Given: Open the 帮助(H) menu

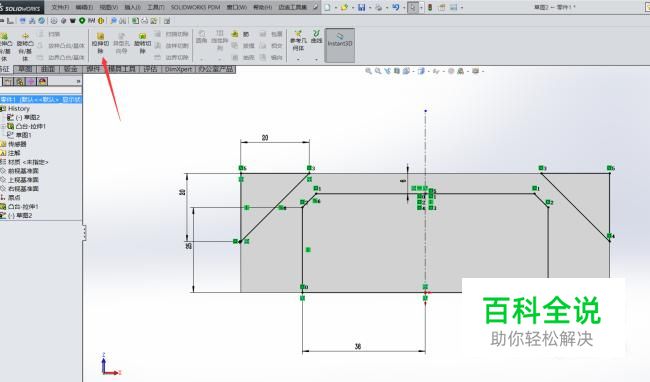Looking at the screenshot, I should 262,7.
